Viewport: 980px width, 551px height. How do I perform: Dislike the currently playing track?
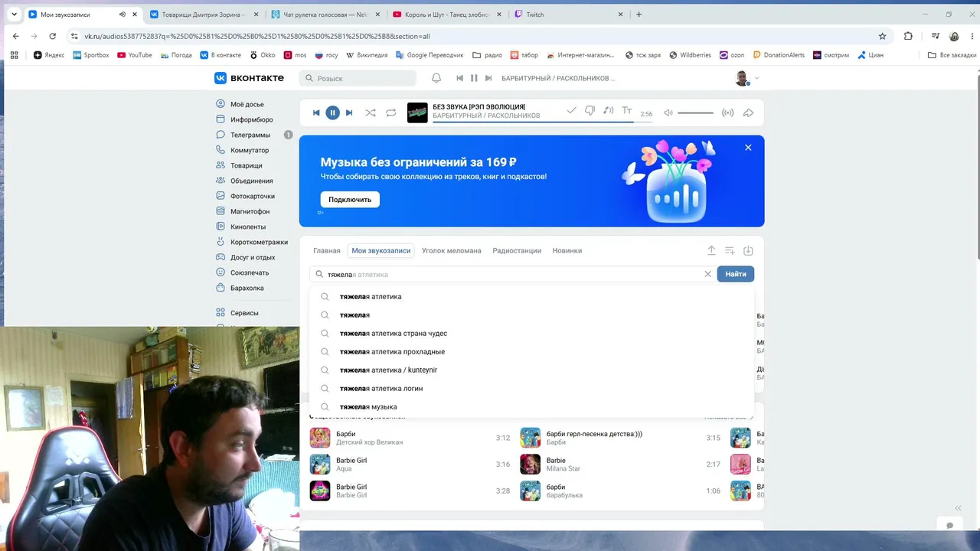pos(590,111)
